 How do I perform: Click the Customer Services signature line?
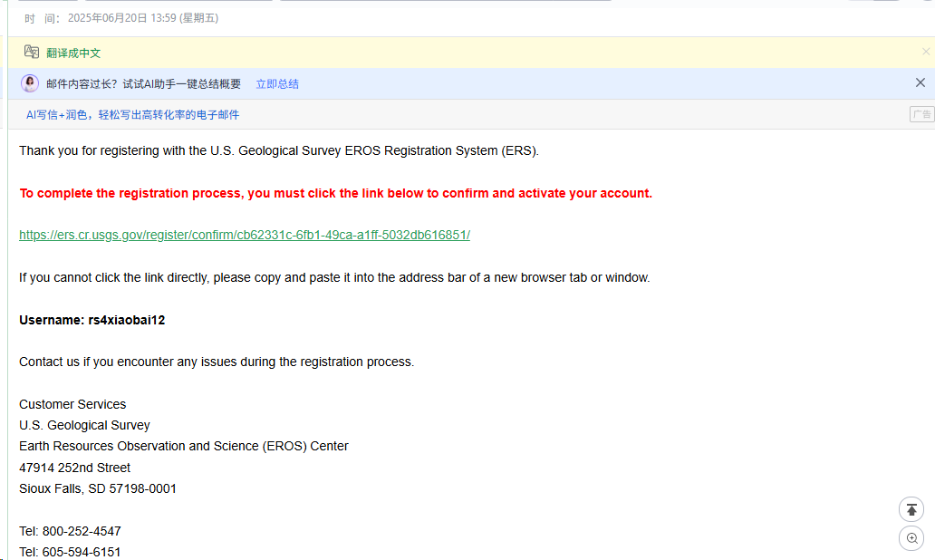pos(72,404)
